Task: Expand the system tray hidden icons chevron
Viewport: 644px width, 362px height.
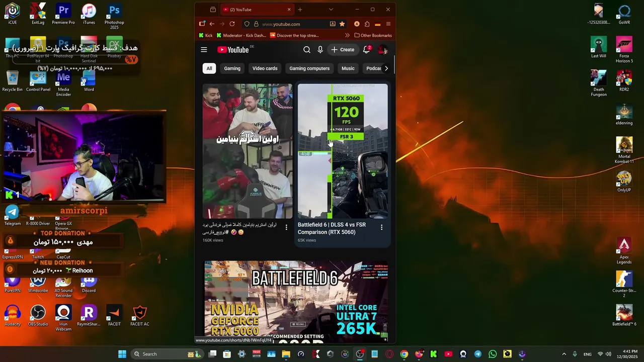Action: (x=563, y=354)
